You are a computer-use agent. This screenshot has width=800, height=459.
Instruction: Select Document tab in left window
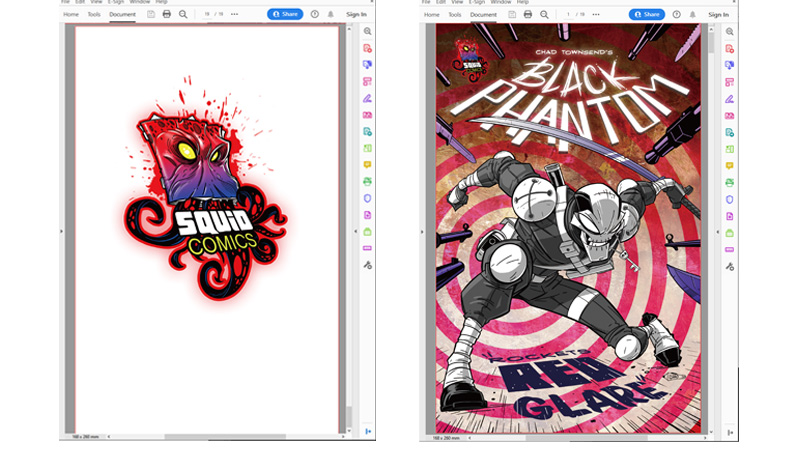tap(122, 14)
